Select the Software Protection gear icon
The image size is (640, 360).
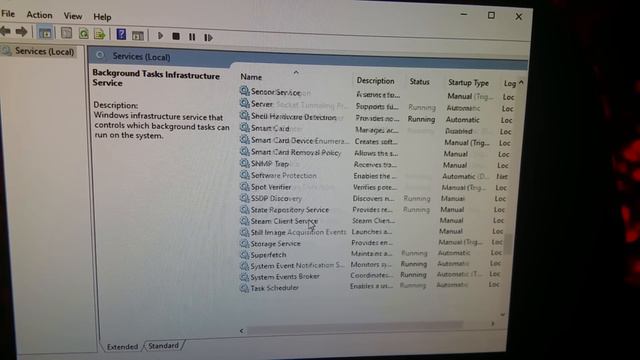(244, 175)
